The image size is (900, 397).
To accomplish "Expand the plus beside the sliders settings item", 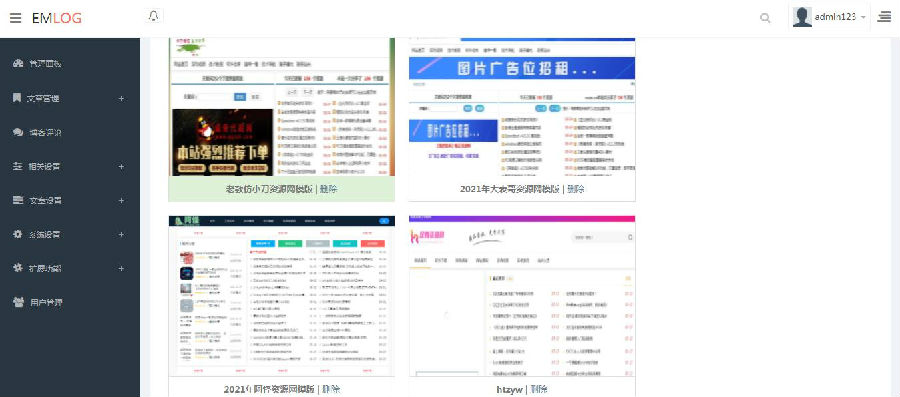I will pos(121,167).
